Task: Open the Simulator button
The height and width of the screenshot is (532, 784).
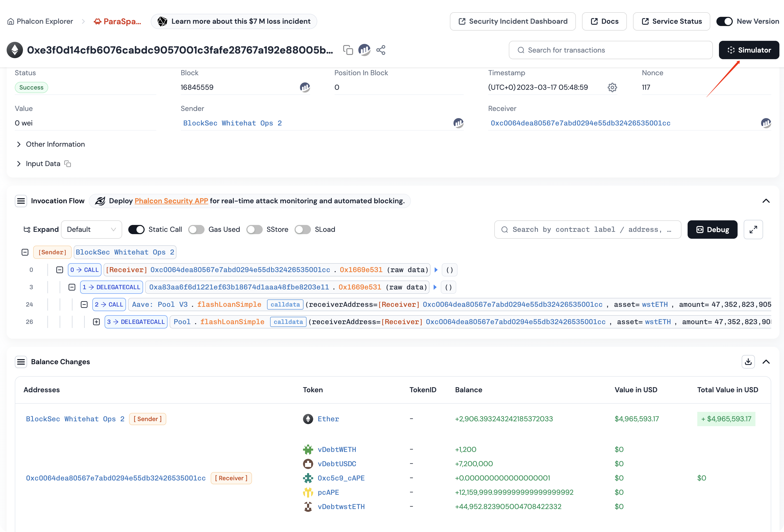Action: coord(749,50)
